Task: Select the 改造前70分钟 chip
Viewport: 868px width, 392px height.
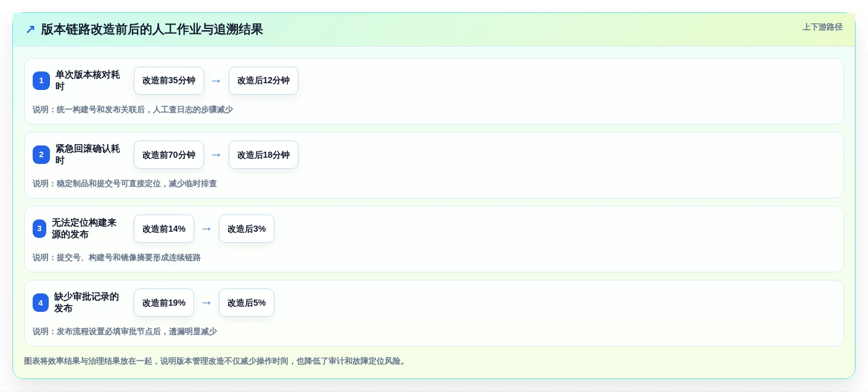Action: pyautogui.click(x=169, y=155)
